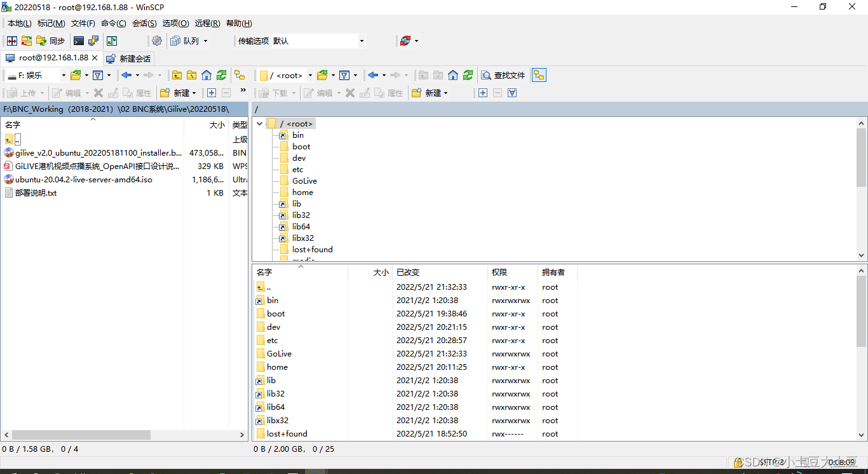Click local panel filter icon
Viewport: 868px width, 474px height.
coord(98,75)
